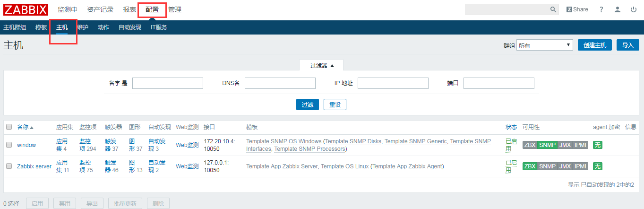Image resolution: width=644 pixels, height=209 pixels.
Task: Toggle 已启用 status of Zabbix server
Action: 511,166
